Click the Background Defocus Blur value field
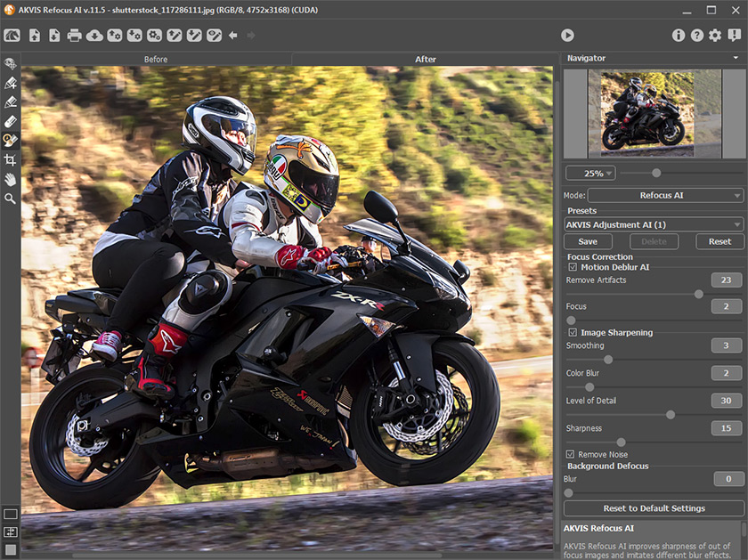The width and height of the screenshot is (748, 560). [x=728, y=479]
